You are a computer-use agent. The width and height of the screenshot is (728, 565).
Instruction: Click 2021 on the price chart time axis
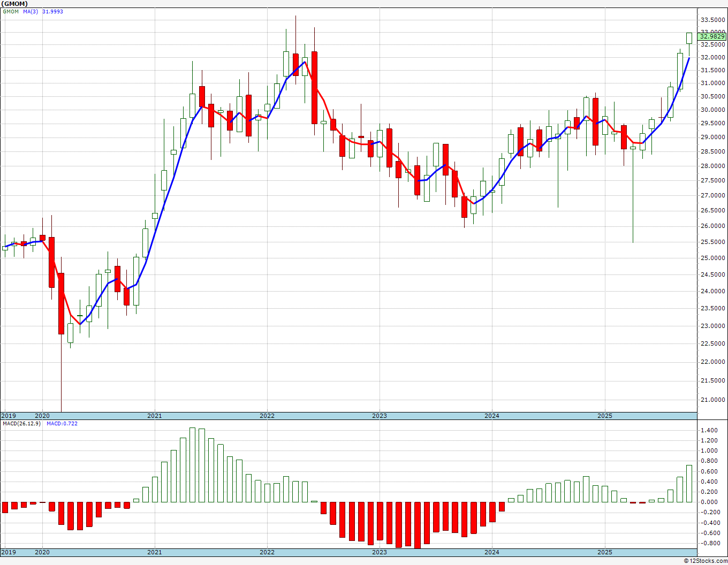[154, 416]
